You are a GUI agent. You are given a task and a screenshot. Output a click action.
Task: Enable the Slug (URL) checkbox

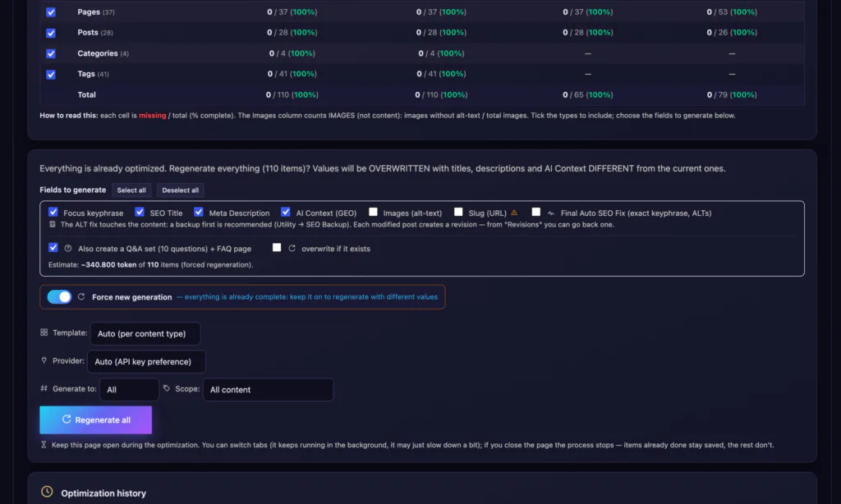[x=458, y=212]
